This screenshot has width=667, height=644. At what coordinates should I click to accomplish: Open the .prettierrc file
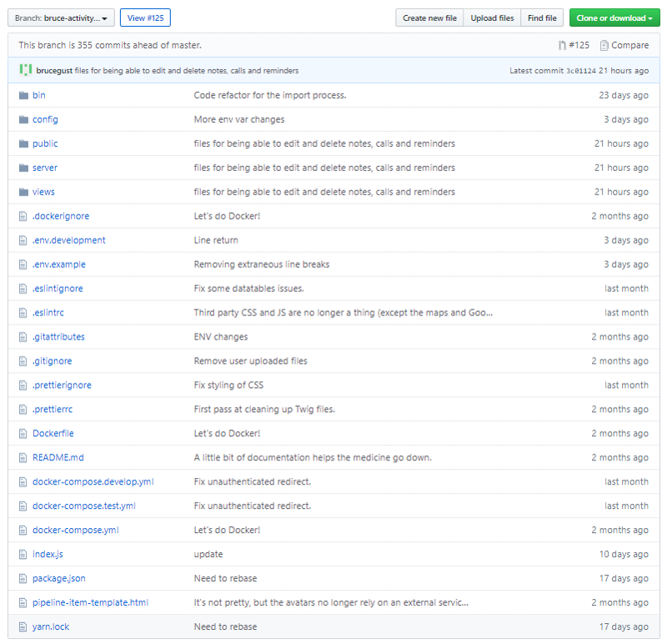tap(53, 410)
